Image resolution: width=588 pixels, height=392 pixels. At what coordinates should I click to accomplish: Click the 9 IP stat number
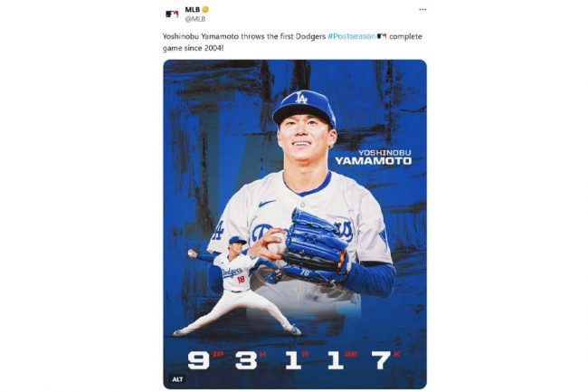tap(199, 360)
